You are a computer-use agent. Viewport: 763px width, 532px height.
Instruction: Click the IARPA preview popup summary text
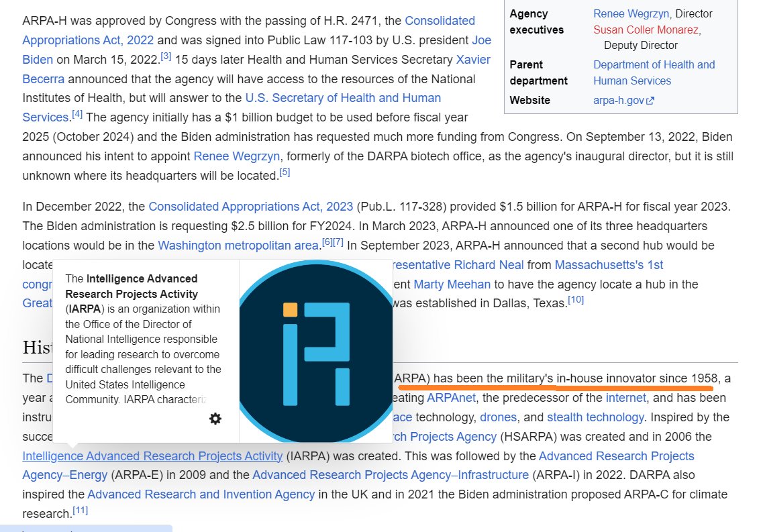pos(143,339)
